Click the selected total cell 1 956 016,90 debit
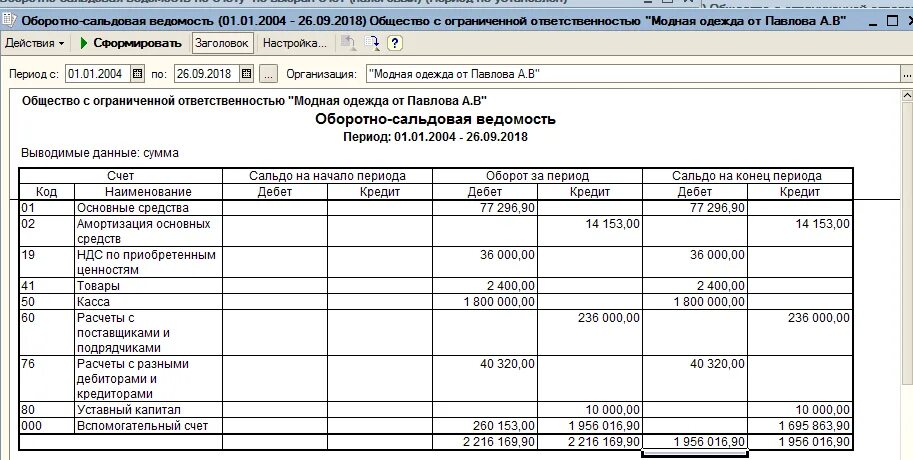Viewport: 913px width, 460px height. click(x=695, y=442)
